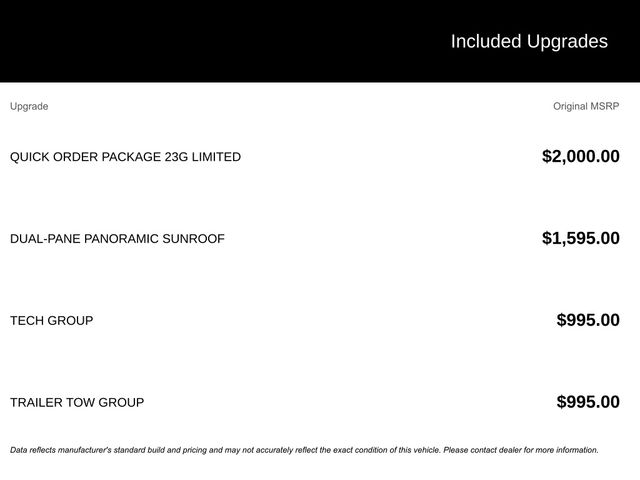Viewport: 640px width, 480px height.
Task: Select the Quick Order Package 23G Limited upgrade
Action: click(125, 157)
